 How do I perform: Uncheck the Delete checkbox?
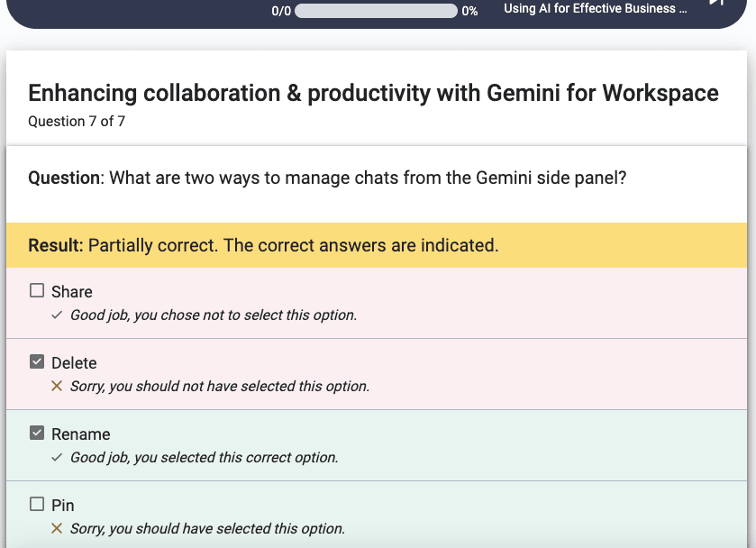pos(37,361)
